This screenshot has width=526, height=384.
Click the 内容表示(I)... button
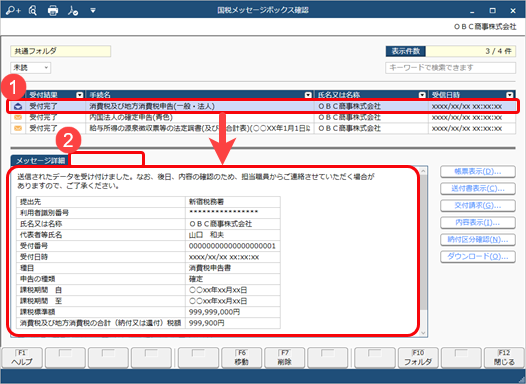point(478,223)
